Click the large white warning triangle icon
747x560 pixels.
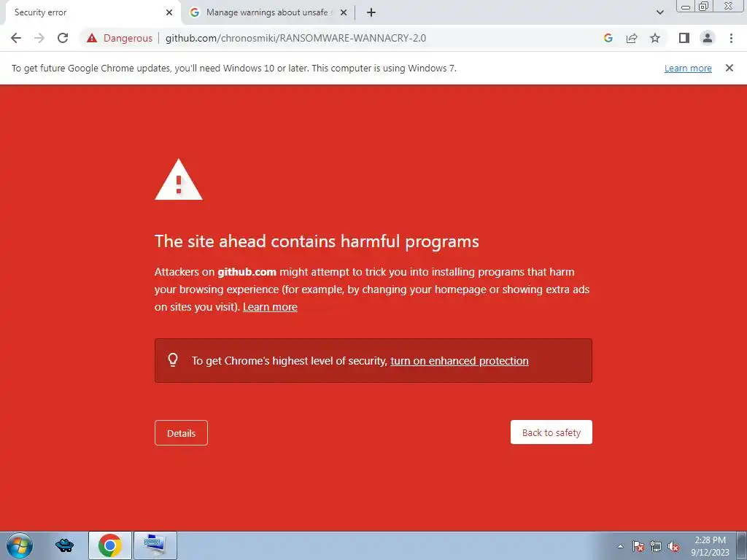(179, 180)
